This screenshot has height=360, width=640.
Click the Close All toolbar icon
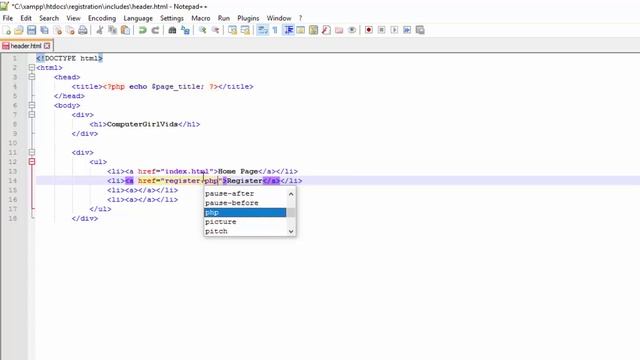(x=70, y=30)
